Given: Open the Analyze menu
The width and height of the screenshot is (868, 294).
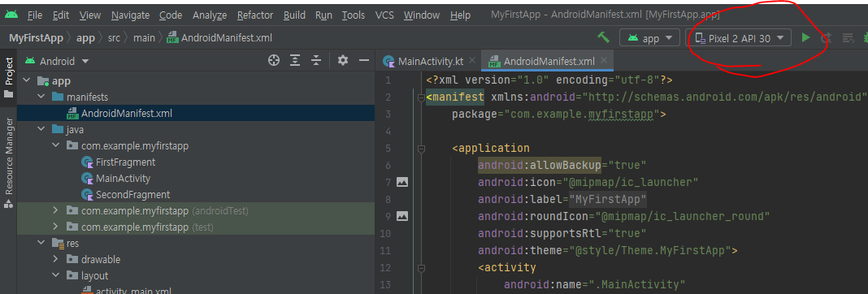Looking at the screenshot, I should (210, 15).
